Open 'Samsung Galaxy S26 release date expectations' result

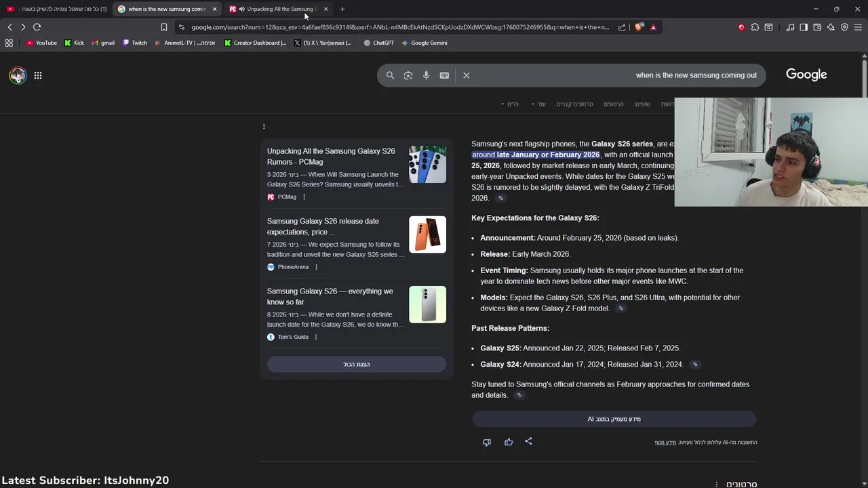coord(323,226)
